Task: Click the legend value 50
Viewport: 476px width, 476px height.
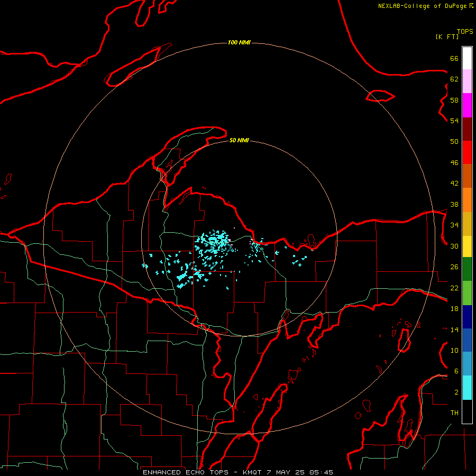Action: click(x=454, y=142)
